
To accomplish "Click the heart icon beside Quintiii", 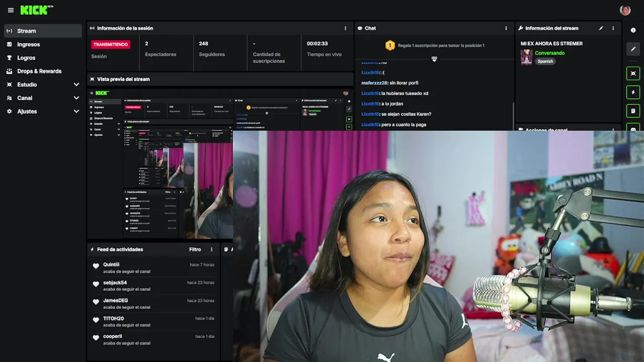I will [x=96, y=266].
